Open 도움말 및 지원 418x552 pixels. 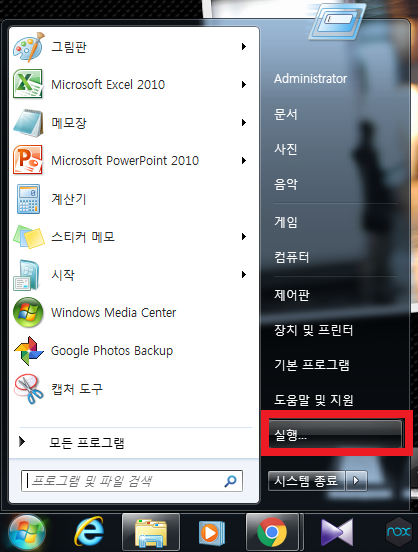(x=313, y=400)
